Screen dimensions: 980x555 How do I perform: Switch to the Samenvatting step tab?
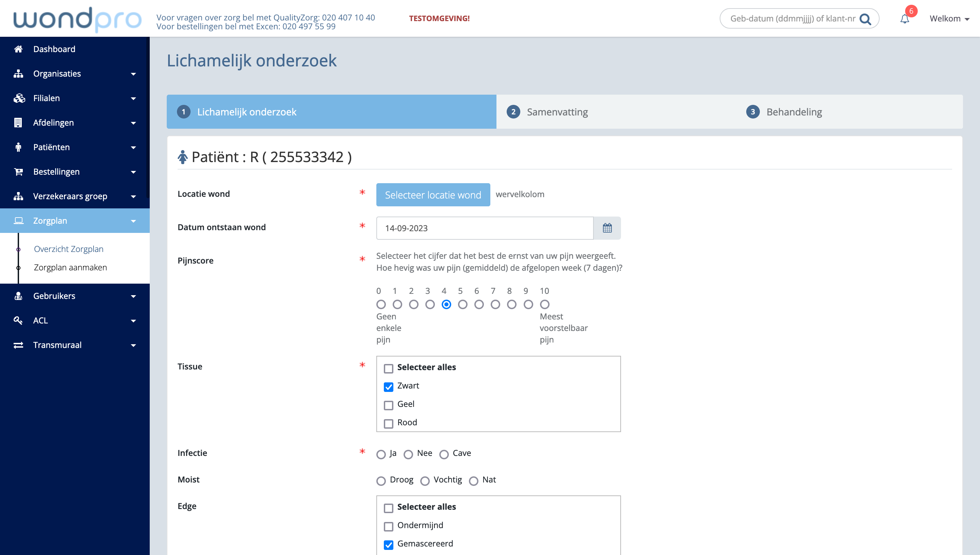coord(557,112)
